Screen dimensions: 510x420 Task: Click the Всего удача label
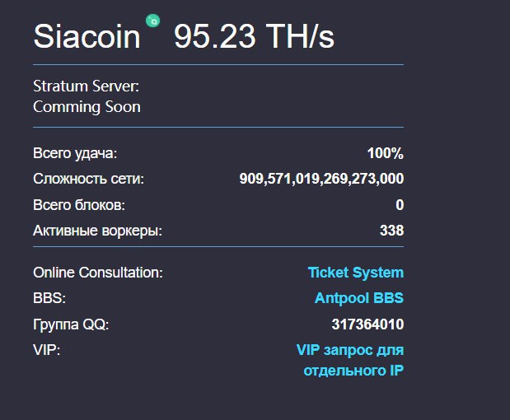(x=75, y=153)
